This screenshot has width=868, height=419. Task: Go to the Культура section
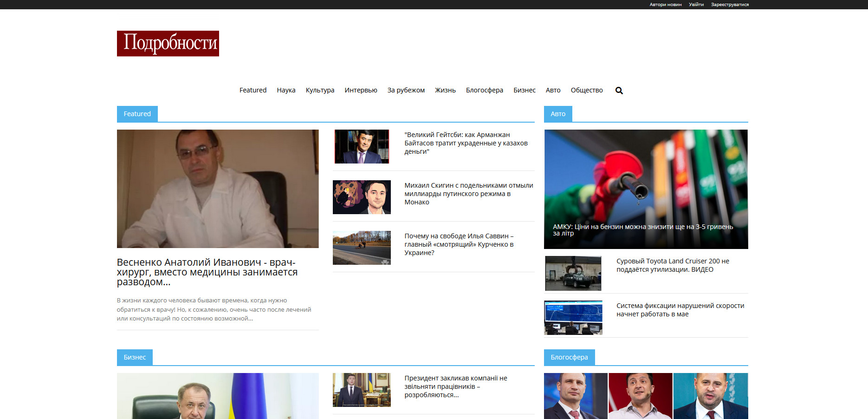click(320, 90)
